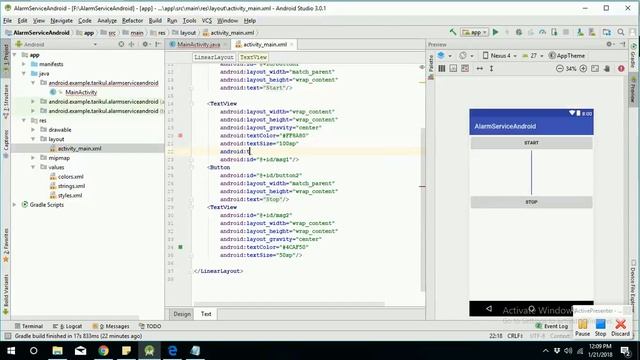
Task: Open Project Structure icon in toolbar
Action: point(607,32)
